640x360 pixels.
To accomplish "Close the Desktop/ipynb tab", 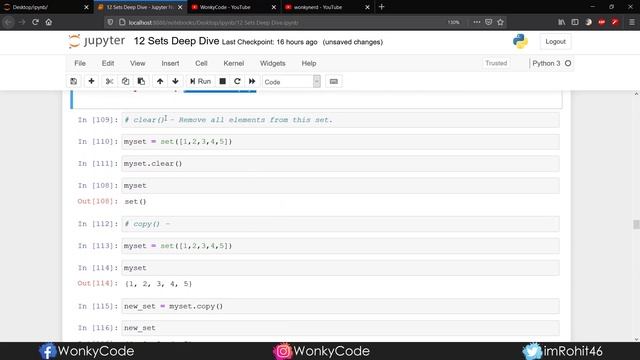I will tap(86, 7).
